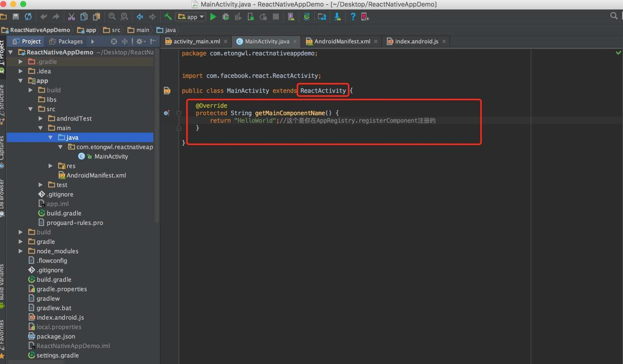This screenshot has height=364, width=623.
Task: Navigate Forward with right arrow icon
Action: (152, 17)
